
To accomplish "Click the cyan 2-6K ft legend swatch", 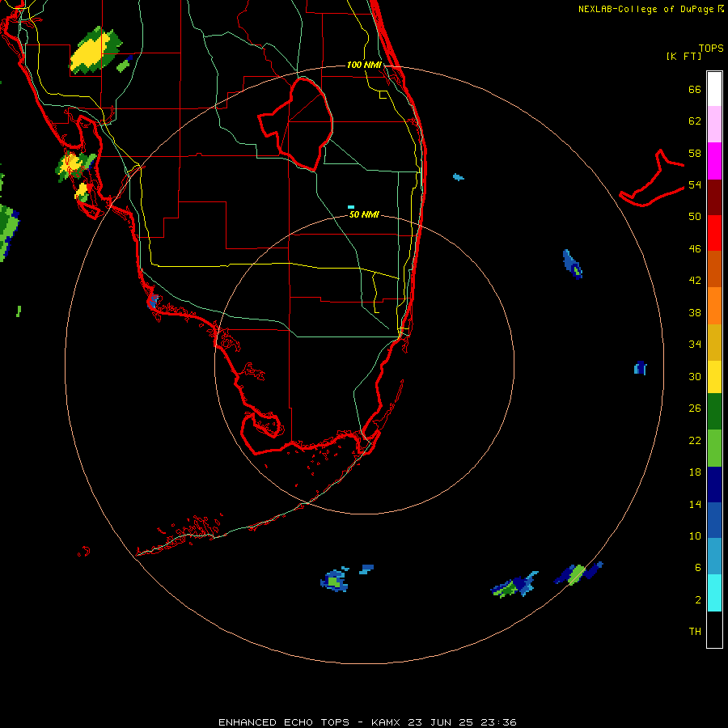I will click(x=714, y=593).
